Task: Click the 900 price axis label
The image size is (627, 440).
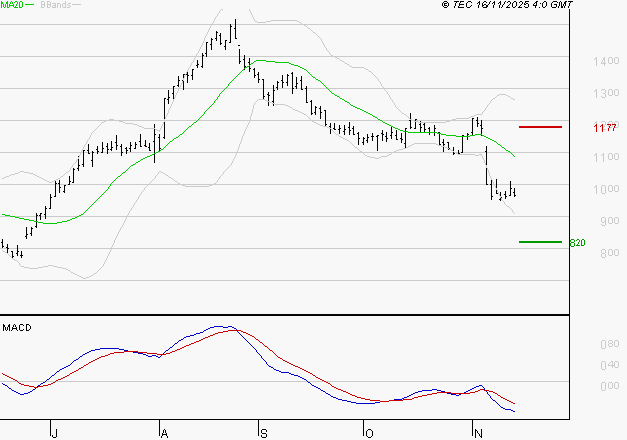Action: 610,221
